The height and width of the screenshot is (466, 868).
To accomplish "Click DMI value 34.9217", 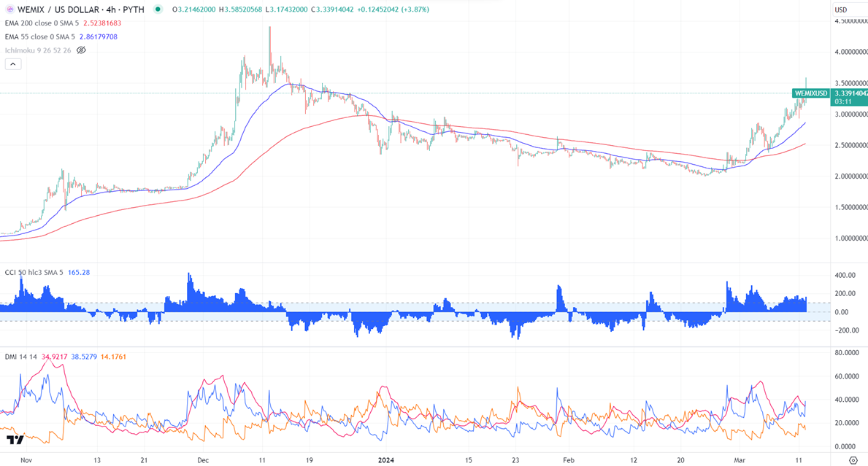I will (54, 357).
